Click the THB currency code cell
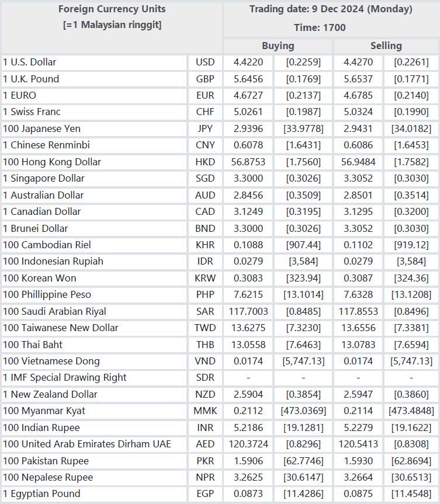 205,345
